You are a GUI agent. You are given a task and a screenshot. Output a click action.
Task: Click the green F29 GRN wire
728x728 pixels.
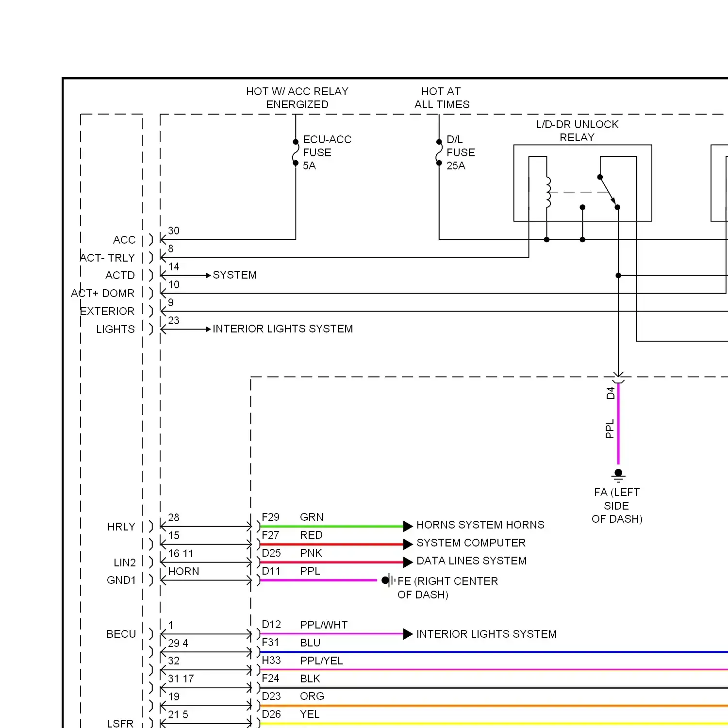coord(332,526)
